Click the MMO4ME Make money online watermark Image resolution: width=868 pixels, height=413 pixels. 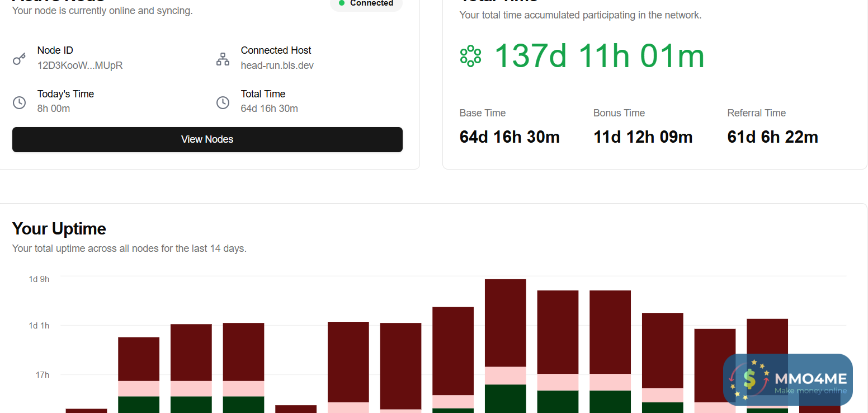[x=788, y=379]
